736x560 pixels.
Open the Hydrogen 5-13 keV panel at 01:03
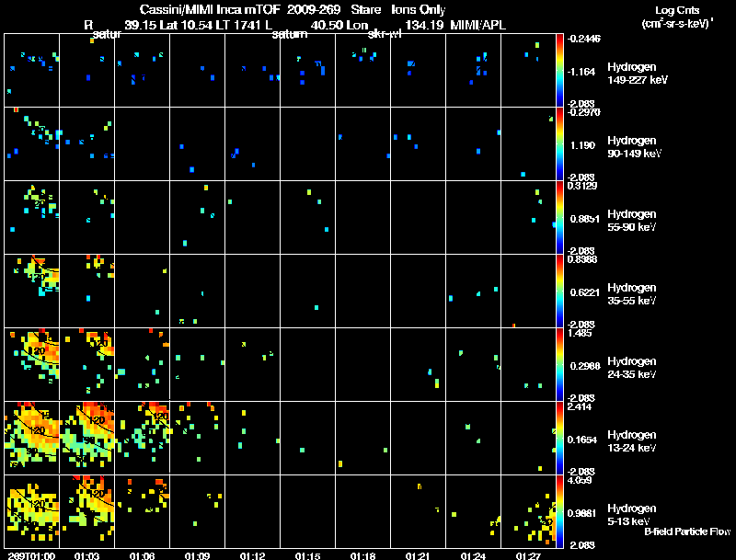pos(86,511)
